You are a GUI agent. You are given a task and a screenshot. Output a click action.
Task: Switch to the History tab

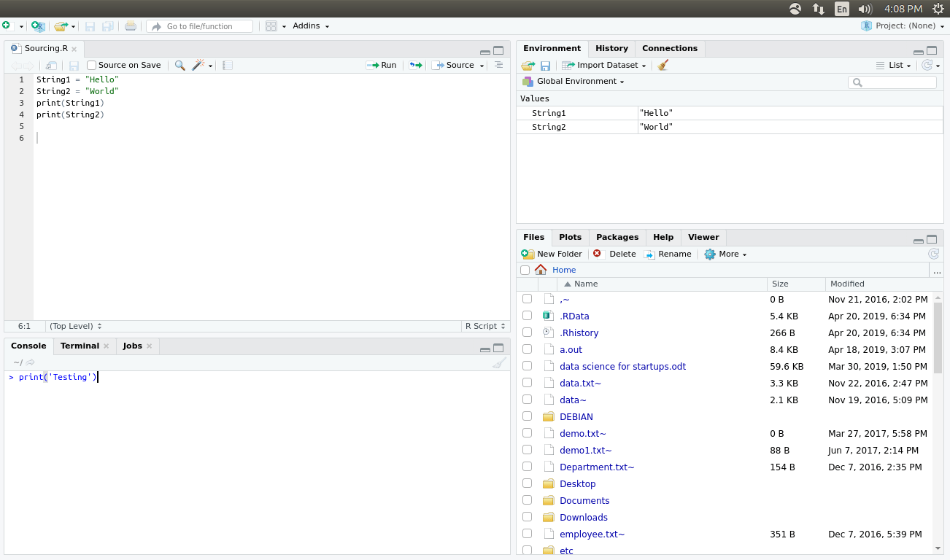(x=611, y=48)
